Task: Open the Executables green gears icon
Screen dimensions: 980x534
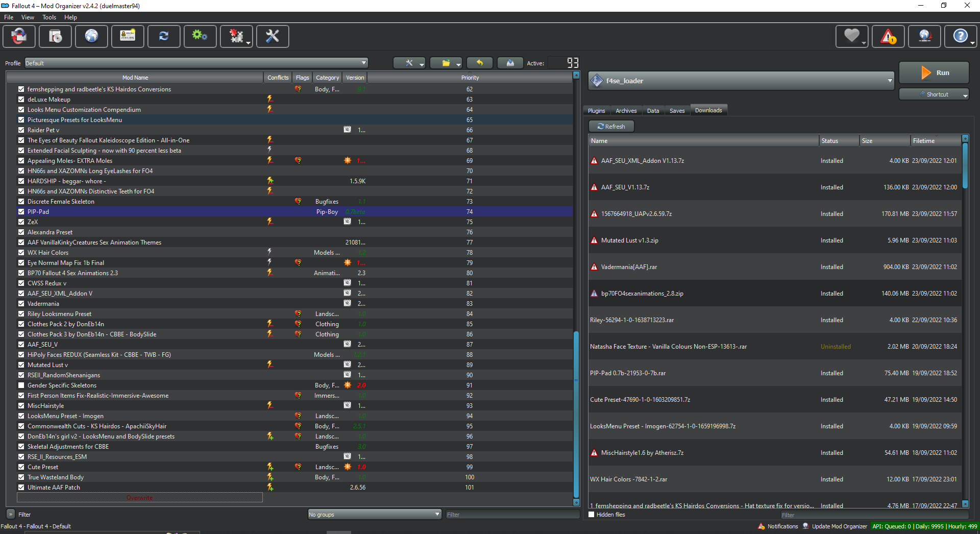Action: coord(200,36)
